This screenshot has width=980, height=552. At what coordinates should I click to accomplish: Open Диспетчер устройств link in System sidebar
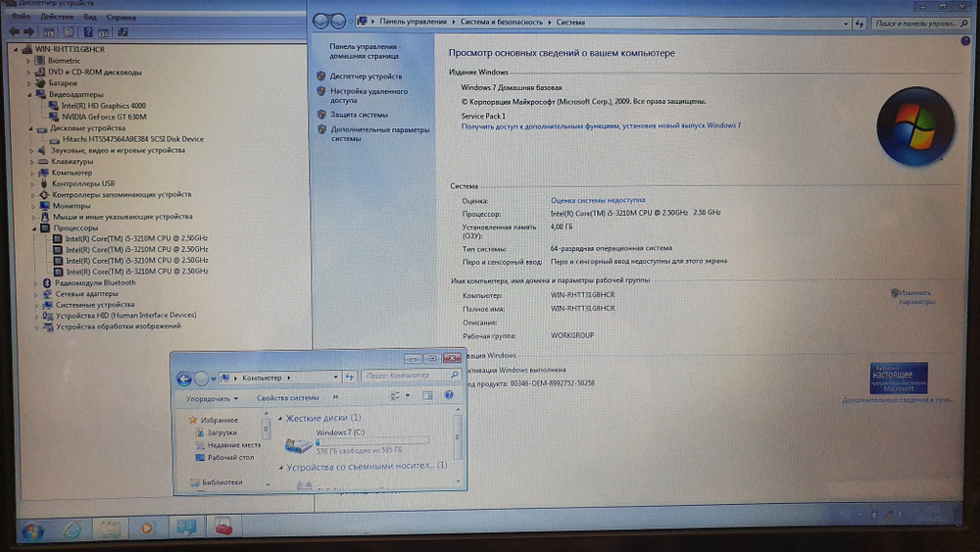[366, 76]
